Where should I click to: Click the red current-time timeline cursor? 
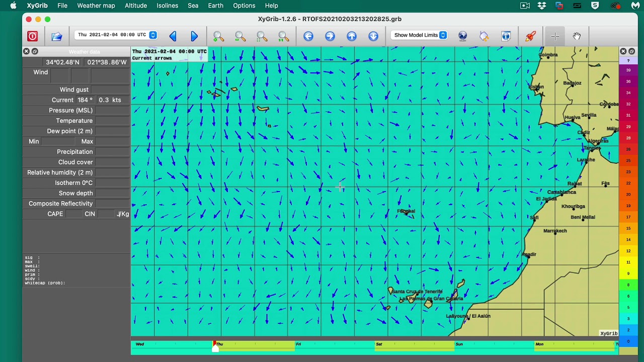pos(215,346)
